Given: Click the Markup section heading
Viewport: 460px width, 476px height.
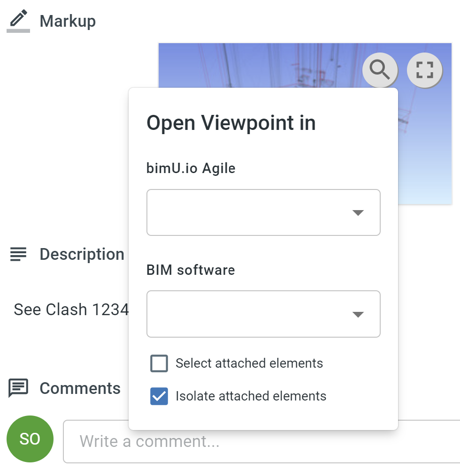Looking at the screenshot, I should (x=68, y=21).
